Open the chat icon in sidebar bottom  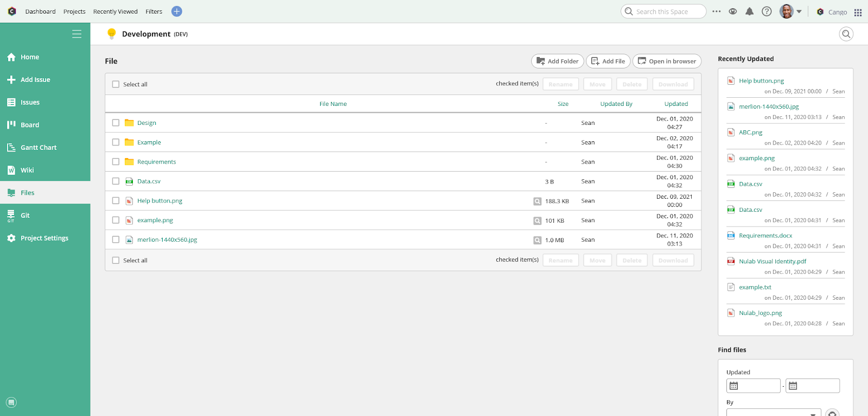[x=11, y=402]
